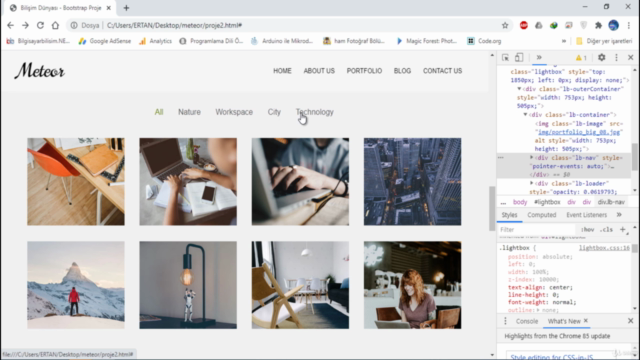Toggle the :hov element state panel
Viewport: 640px width, 360px height.
click(587, 229)
